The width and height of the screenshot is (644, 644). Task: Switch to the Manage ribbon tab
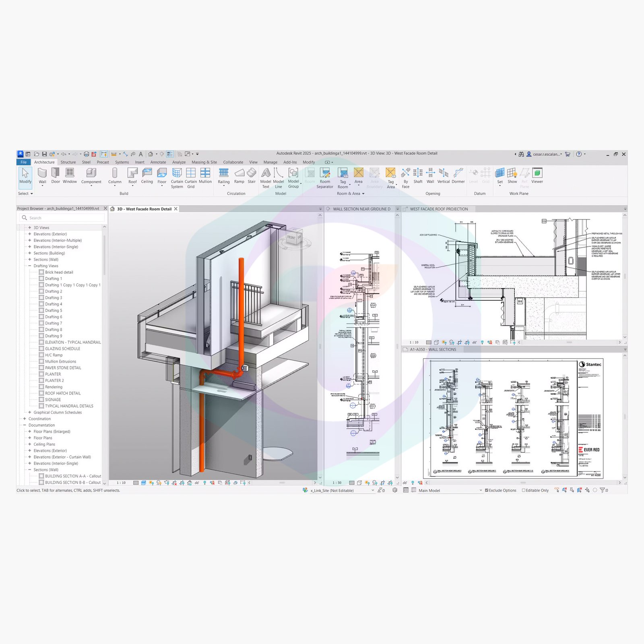(270, 162)
